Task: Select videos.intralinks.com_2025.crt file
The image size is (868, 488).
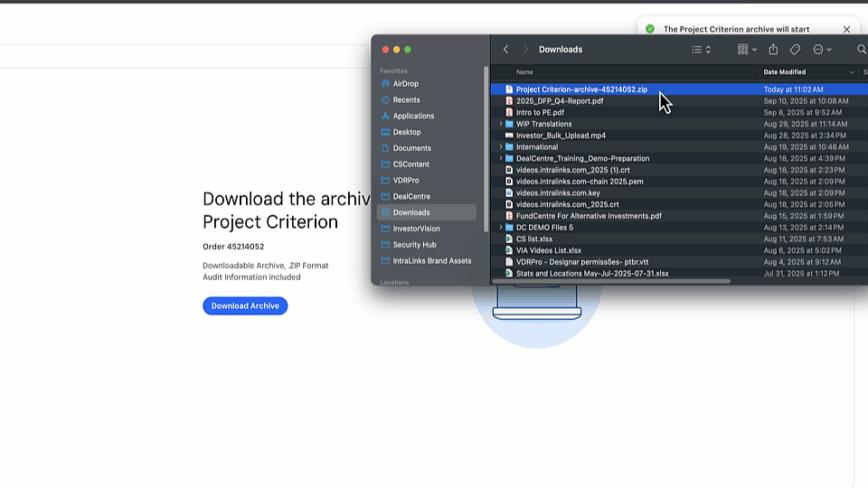Action: (x=679, y=204)
